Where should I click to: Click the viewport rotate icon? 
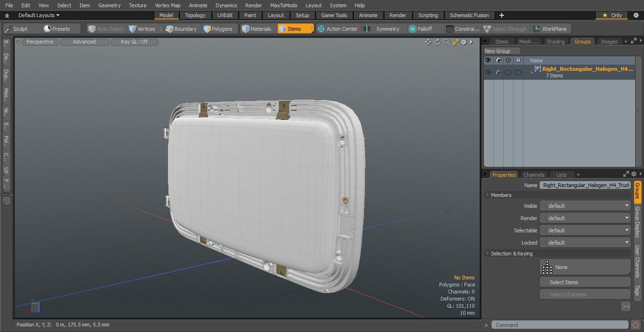pos(437,42)
